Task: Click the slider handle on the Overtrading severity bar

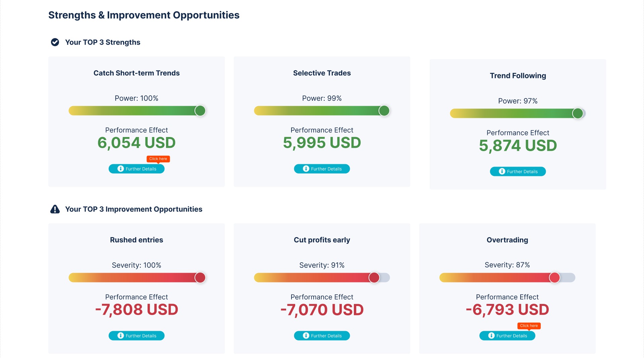Action: click(555, 278)
